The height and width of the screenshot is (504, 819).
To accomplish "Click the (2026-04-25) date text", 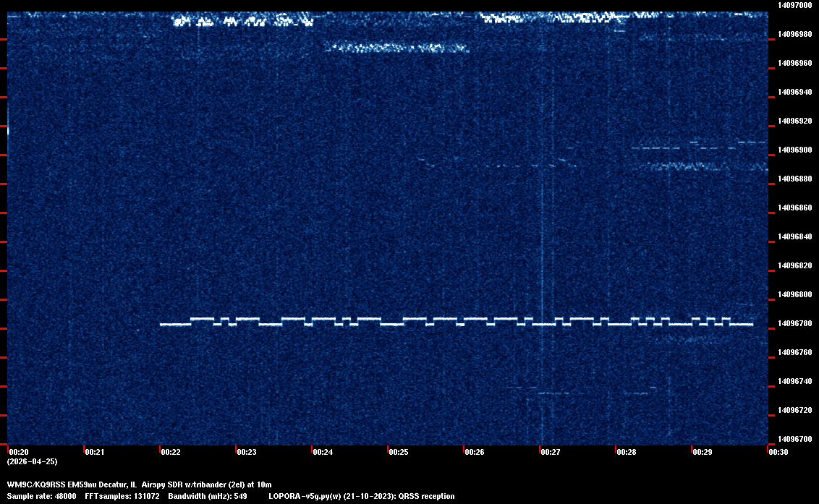I will point(32,461).
